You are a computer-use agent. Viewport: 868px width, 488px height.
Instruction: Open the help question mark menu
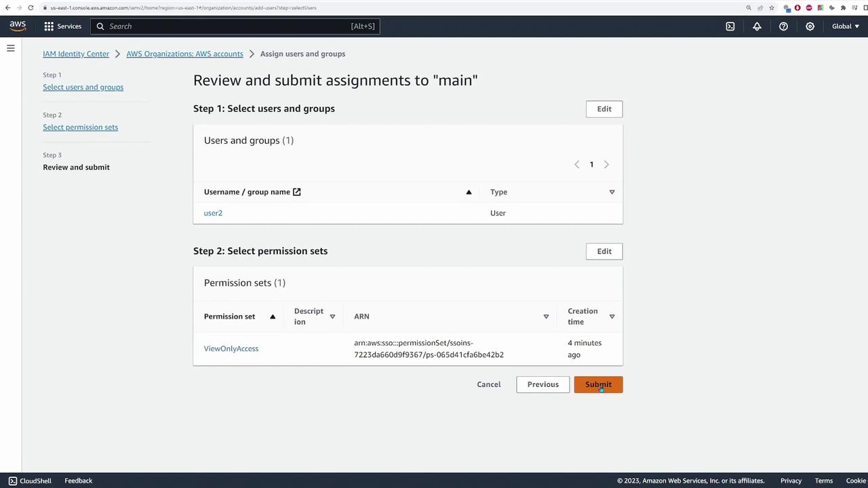783,26
